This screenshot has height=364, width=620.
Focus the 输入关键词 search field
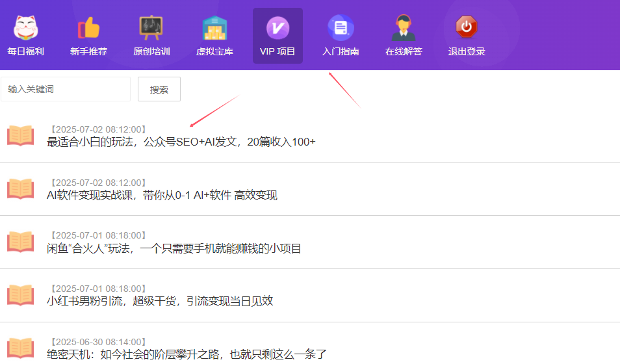(66, 89)
